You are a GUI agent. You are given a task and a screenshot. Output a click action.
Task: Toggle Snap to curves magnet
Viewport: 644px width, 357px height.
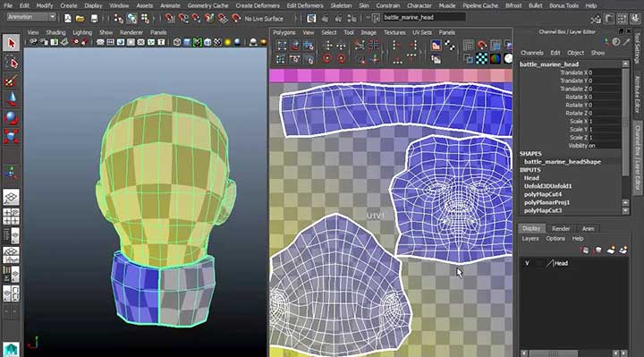pyautogui.click(x=182, y=19)
